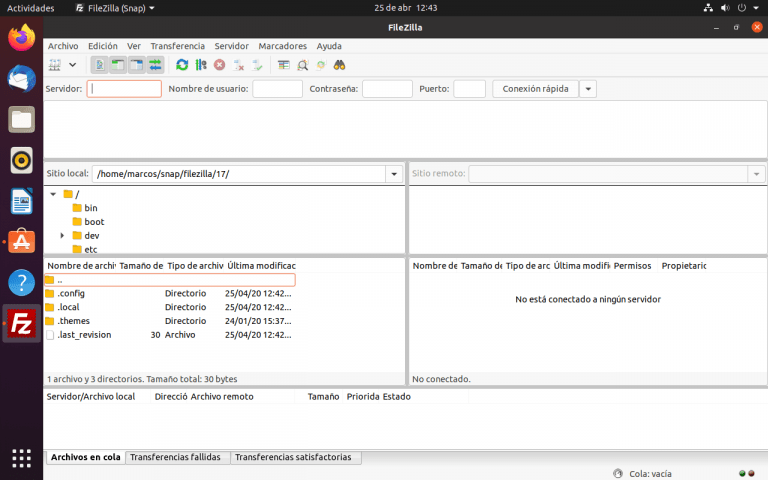Open the Help icon in dock

click(22, 283)
